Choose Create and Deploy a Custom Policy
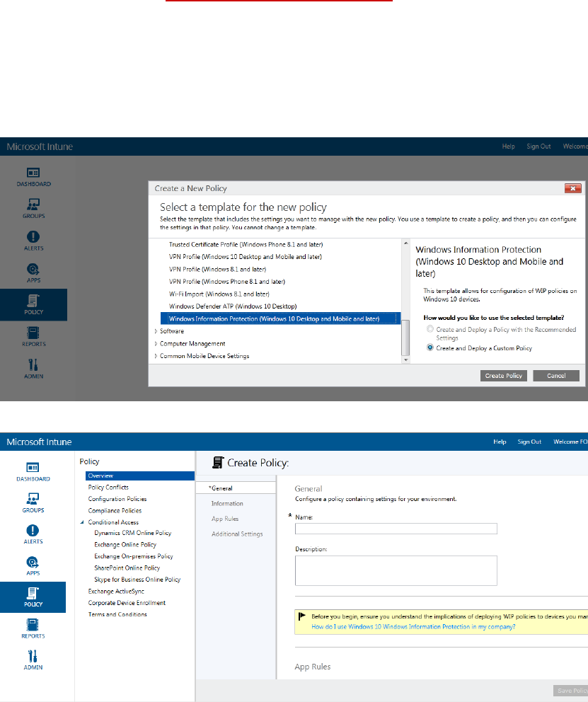The height and width of the screenshot is (702, 588). 430,347
